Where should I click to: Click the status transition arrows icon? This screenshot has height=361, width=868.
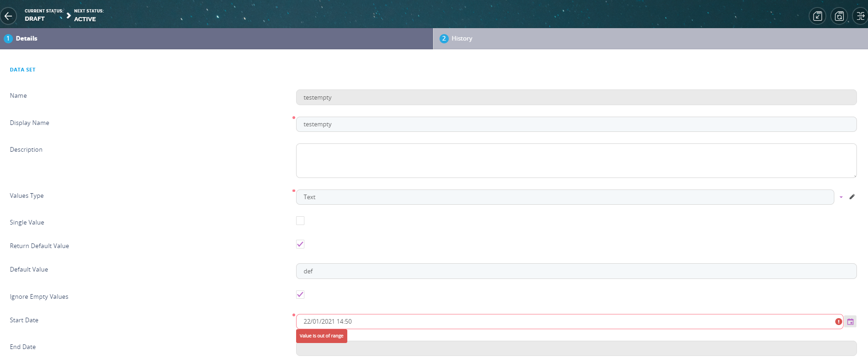tap(860, 16)
